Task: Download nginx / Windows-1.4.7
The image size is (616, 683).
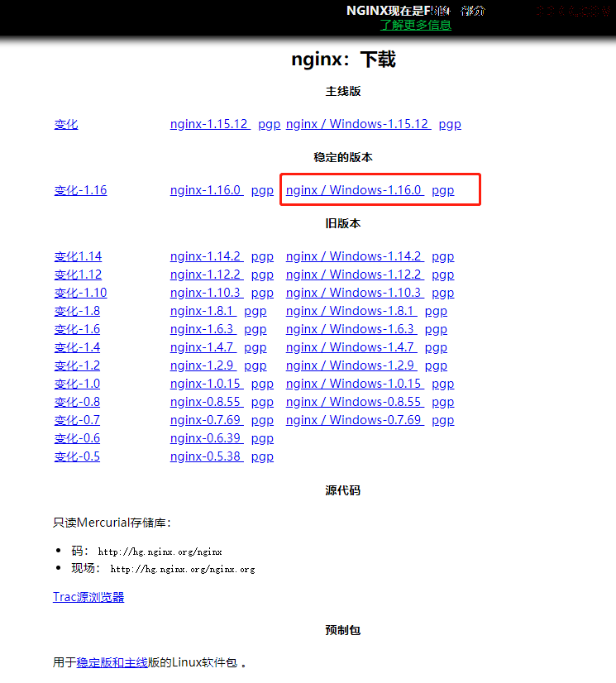Action: pos(351,348)
